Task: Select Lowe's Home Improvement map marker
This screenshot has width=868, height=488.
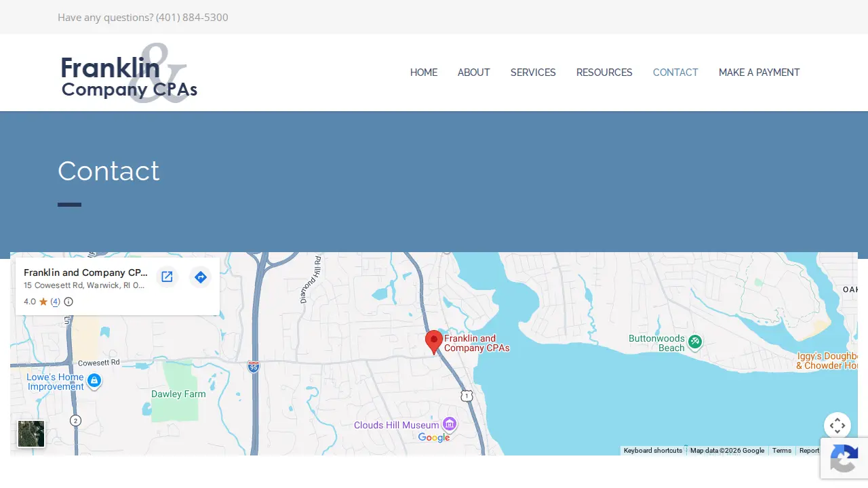Action: point(95,381)
